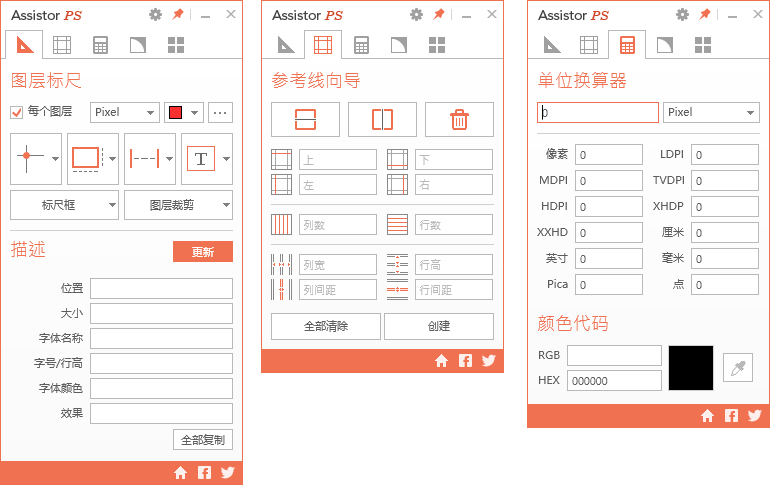770x485 pixels.
Task: Click the 全部清除 button
Action: (x=326, y=326)
